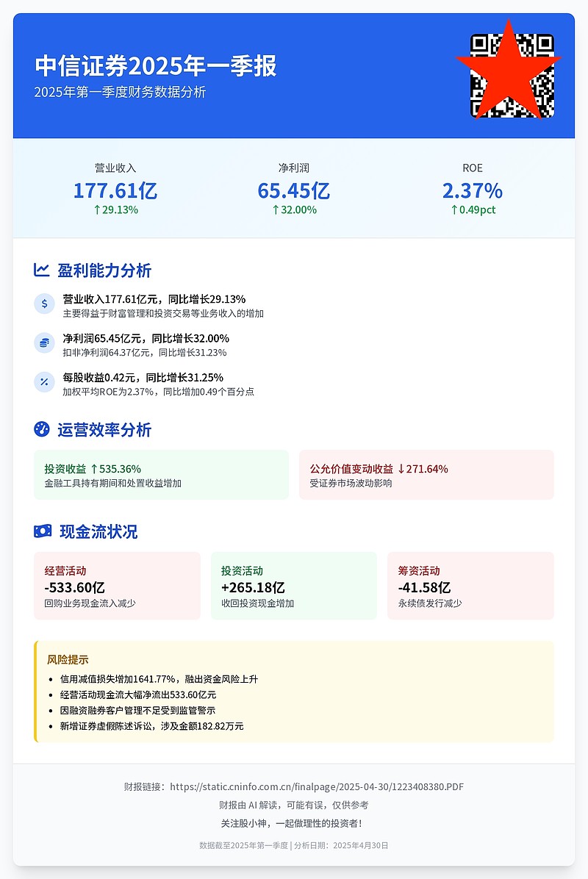Image resolution: width=588 pixels, height=879 pixels.
Task: Click the 投资活动 cash flow card
Action: coord(293,586)
